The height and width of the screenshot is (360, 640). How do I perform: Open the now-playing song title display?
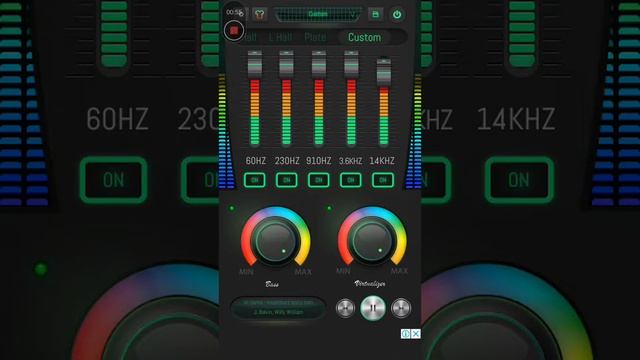[278, 307]
